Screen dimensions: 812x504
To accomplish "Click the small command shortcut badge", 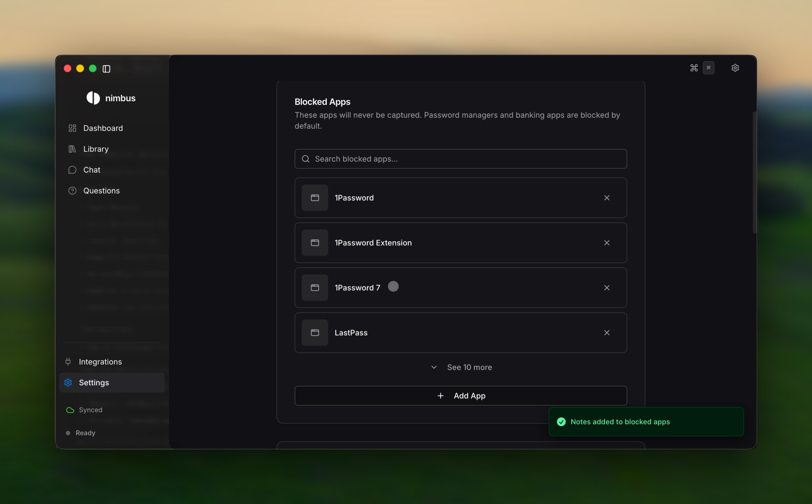I will [x=709, y=68].
